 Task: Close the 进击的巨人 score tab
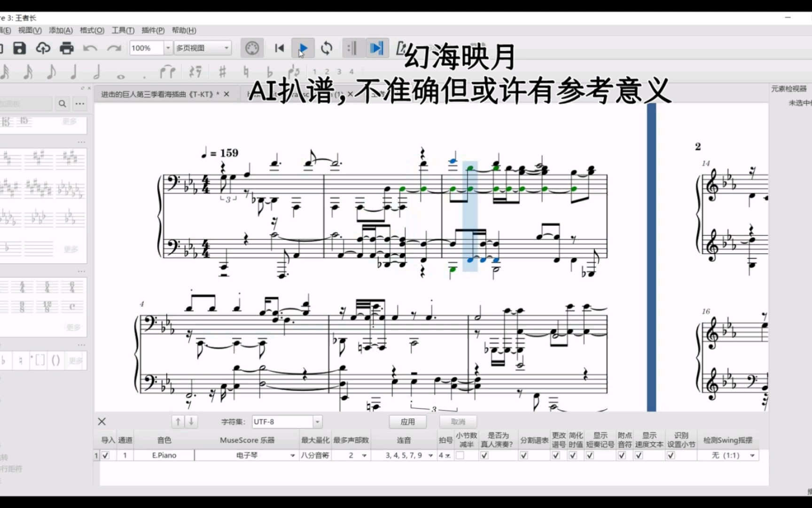(x=226, y=94)
